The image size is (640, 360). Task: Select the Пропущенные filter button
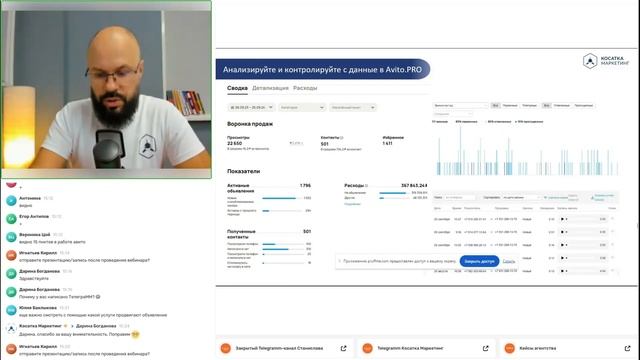point(583,106)
